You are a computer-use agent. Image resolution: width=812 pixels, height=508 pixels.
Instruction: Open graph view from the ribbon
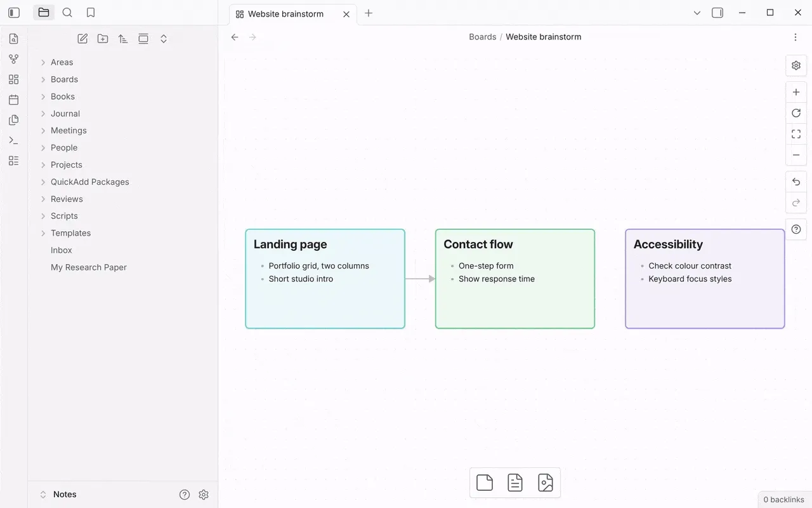point(14,59)
